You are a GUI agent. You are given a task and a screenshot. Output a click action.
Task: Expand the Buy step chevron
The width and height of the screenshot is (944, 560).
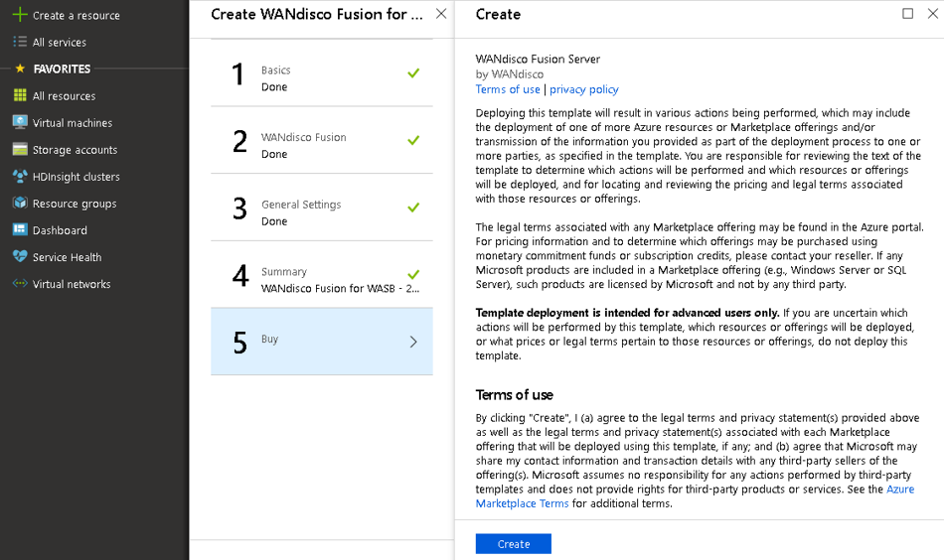(413, 342)
